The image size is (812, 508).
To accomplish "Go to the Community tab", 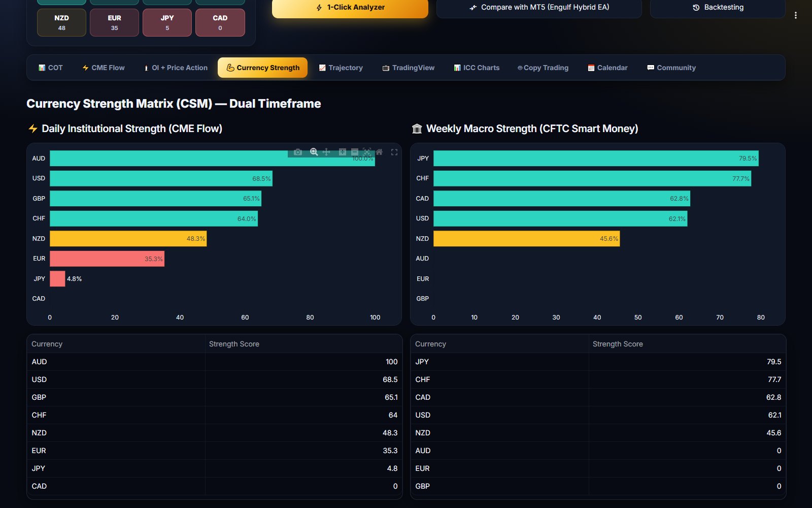I will point(671,68).
